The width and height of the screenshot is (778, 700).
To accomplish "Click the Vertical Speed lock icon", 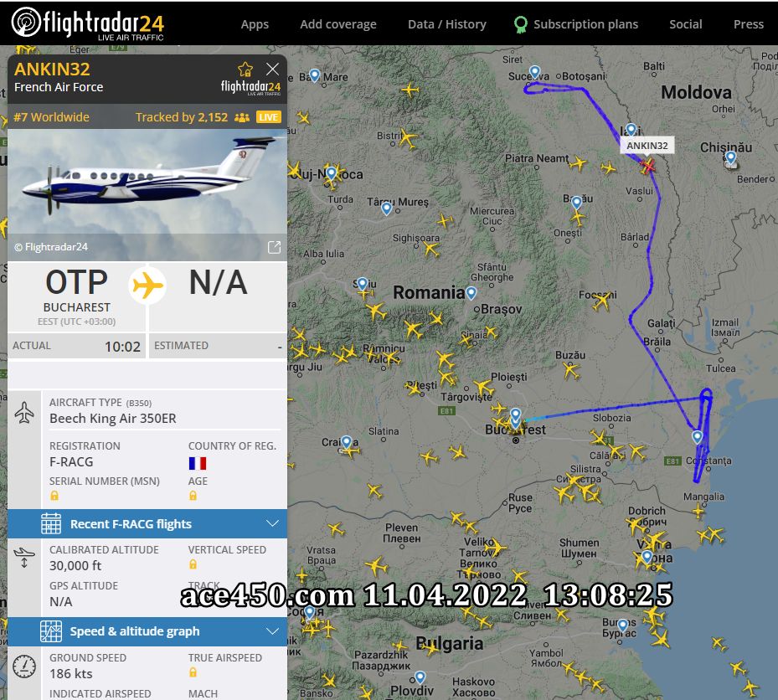I will [x=193, y=564].
